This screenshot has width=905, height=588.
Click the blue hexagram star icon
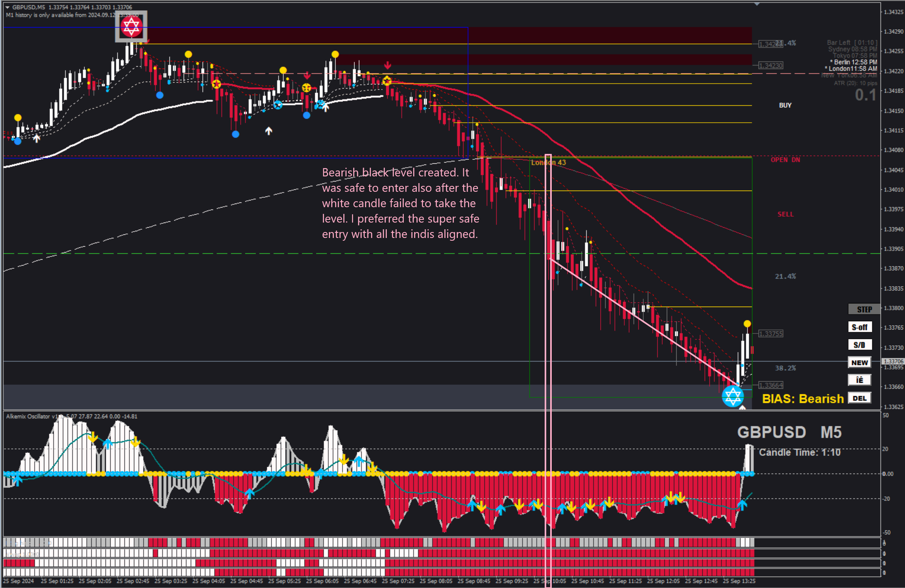(733, 396)
